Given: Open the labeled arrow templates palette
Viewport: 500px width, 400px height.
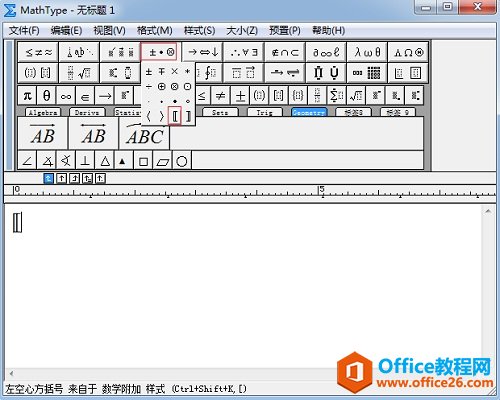Looking at the screenshot, I should click(285, 72).
